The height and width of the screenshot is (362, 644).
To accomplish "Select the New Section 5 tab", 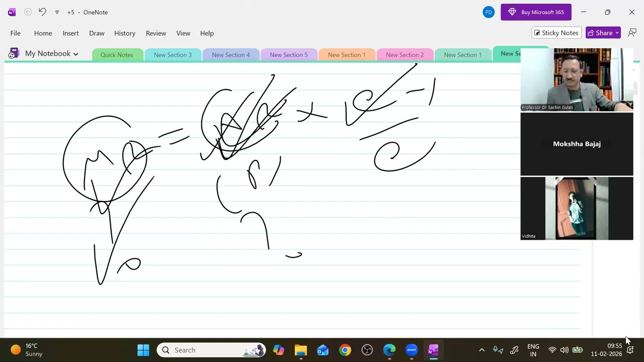I will (289, 55).
